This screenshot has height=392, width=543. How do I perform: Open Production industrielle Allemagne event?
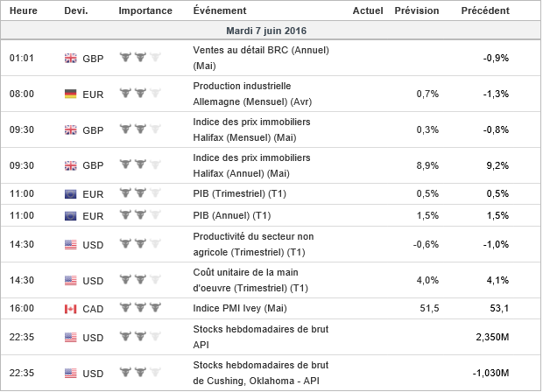249,94
